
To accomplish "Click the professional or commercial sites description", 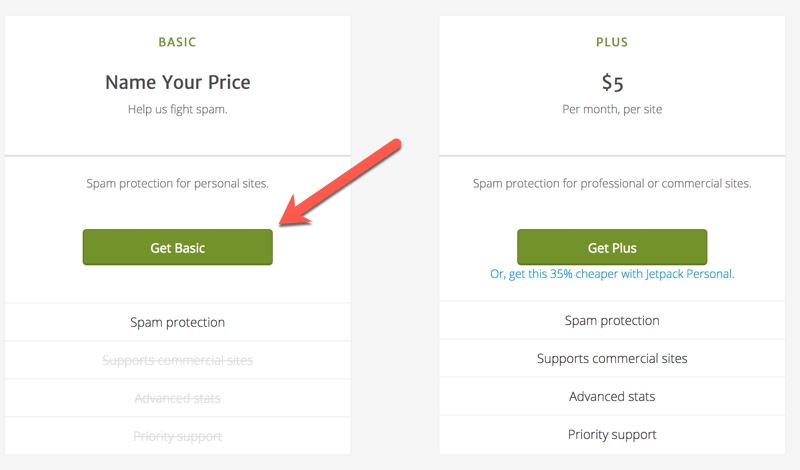I will tap(611, 183).
